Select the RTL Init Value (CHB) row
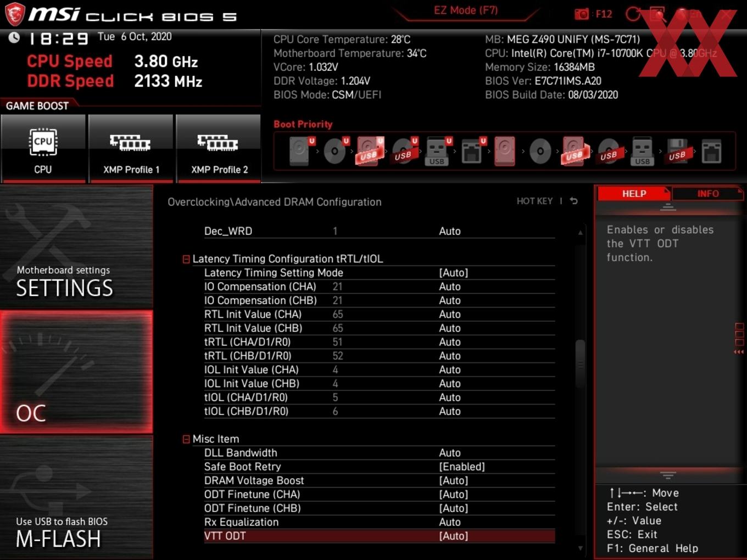 pos(379,328)
